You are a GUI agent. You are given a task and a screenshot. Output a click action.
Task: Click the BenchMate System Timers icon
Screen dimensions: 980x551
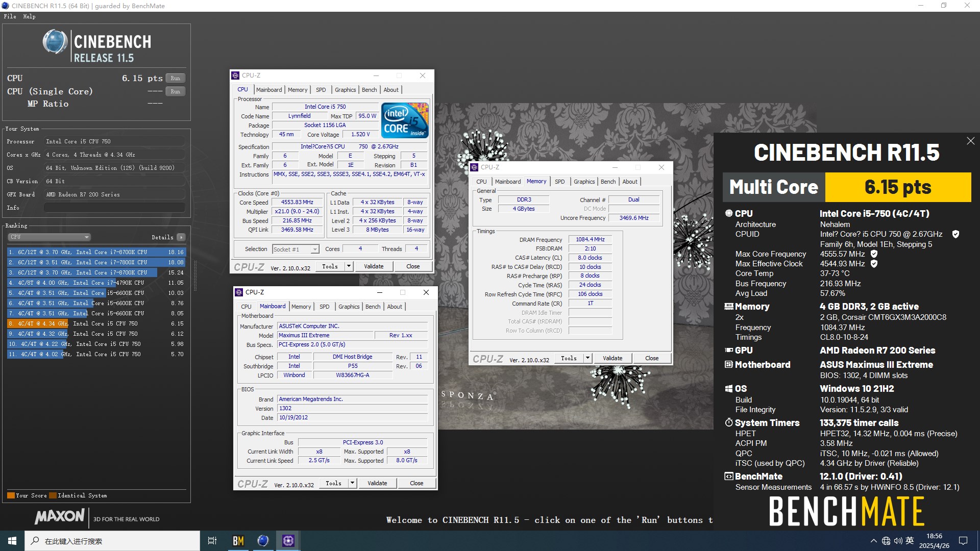pos(729,422)
